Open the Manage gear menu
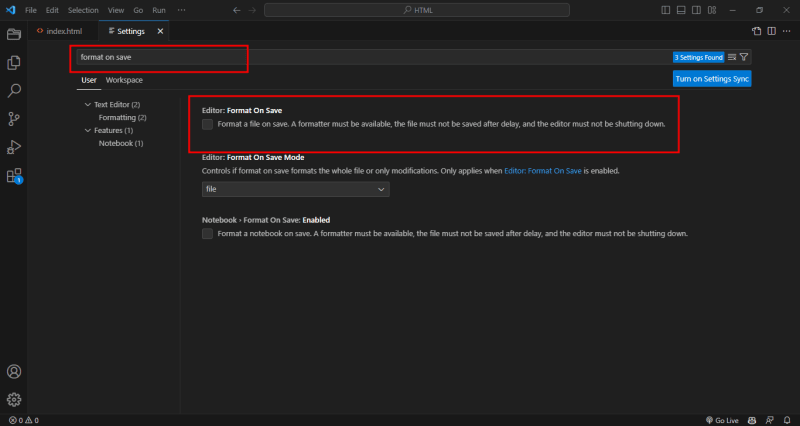Image resolution: width=800 pixels, height=426 pixels. [x=14, y=399]
